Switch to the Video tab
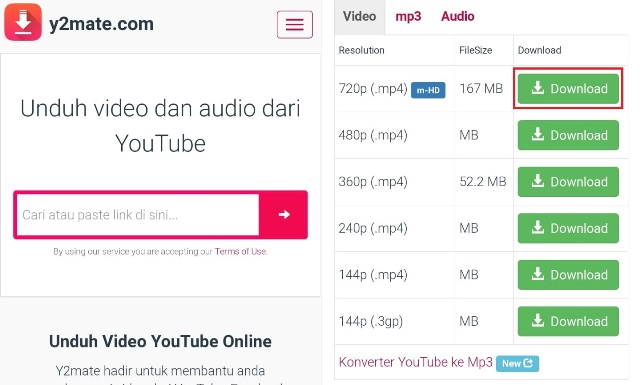The width and height of the screenshot is (640, 385). coord(359,16)
